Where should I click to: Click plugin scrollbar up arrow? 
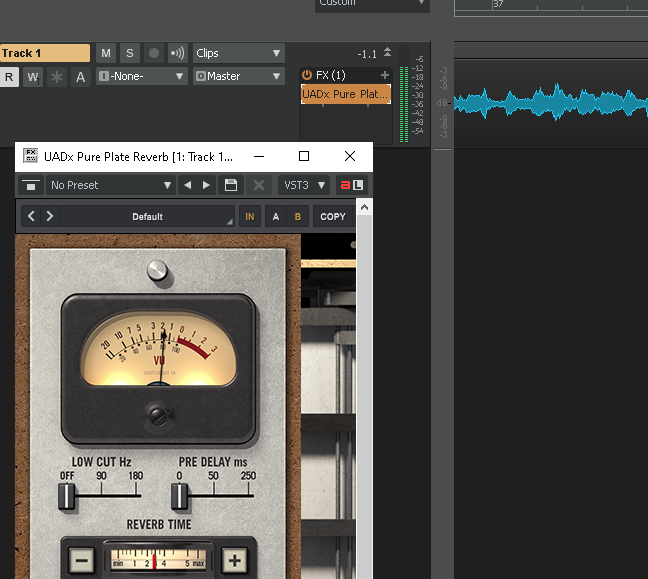coord(364,207)
